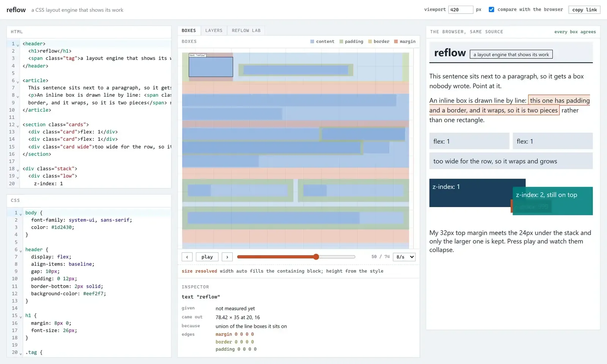Viewport: 607px width, 364px height.
Task: Click the "display: flex;" CSS line
Action: [x=51, y=257]
